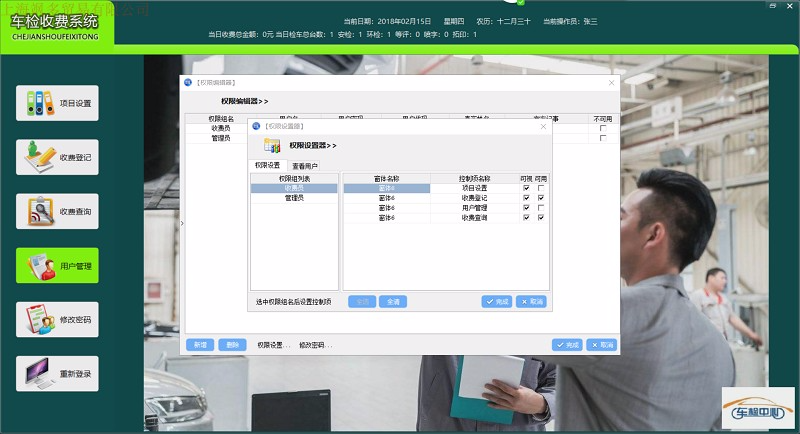The height and width of the screenshot is (434, 800).
Task: Click 完成 in the 权限设置器 dialog
Action: 497,301
